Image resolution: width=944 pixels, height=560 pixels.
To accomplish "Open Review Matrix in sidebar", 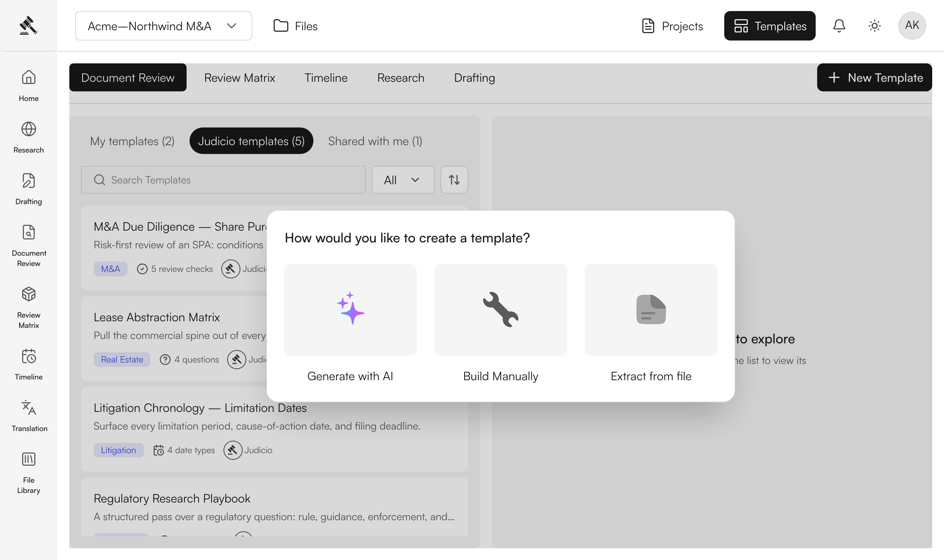I will (29, 308).
